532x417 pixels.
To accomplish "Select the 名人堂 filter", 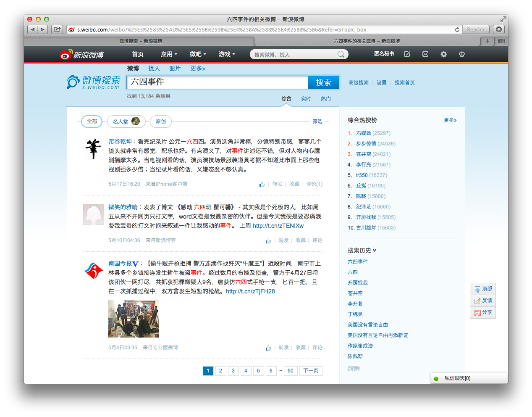I will click(x=126, y=121).
